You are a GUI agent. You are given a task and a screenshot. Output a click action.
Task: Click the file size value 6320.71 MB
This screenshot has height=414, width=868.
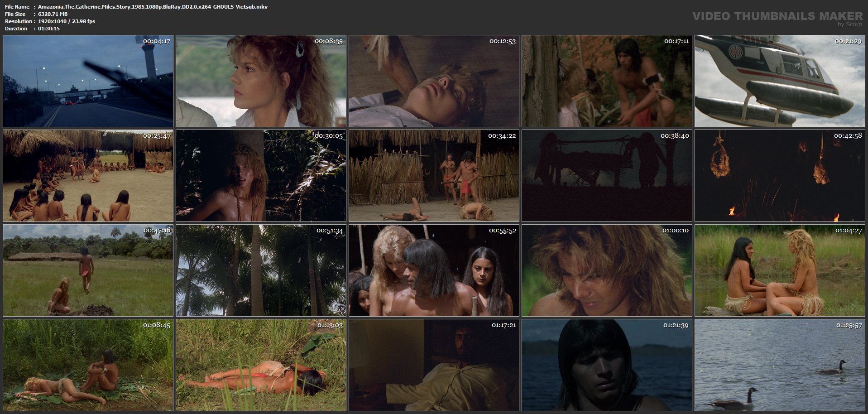pyautogui.click(x=53, y=14)
